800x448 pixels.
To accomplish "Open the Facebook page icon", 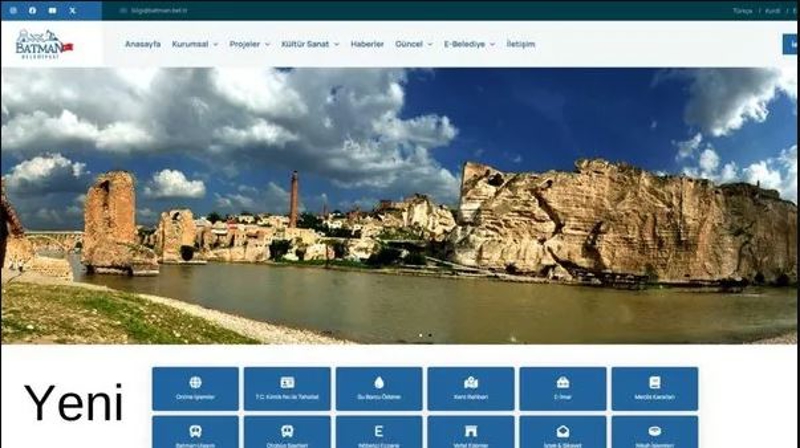I will tap(32, 10).
